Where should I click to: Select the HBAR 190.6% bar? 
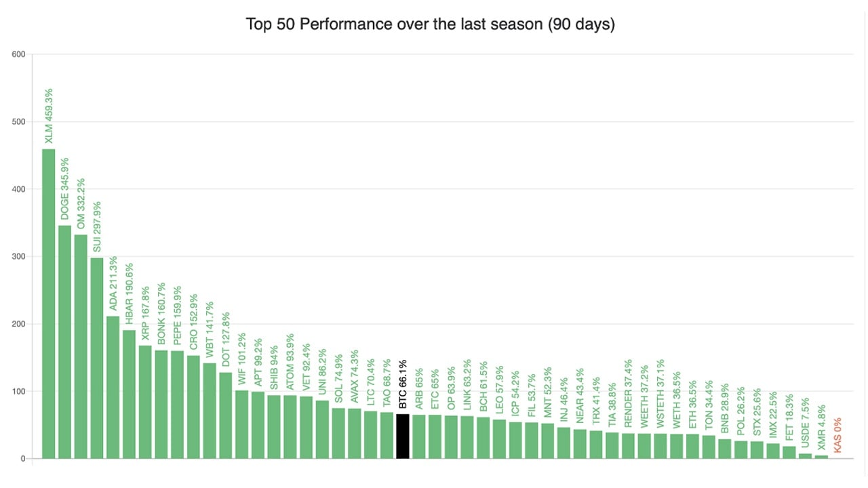pos(130,394)
